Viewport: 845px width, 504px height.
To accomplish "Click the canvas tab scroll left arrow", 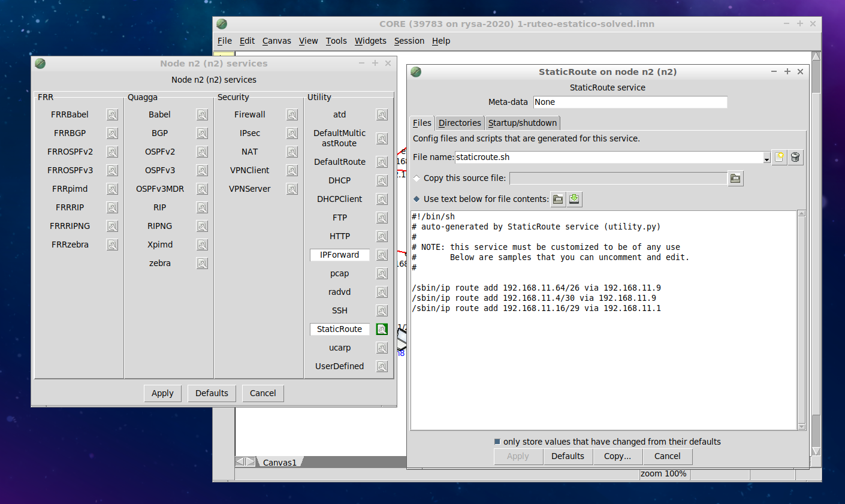I will pos(240,461).
